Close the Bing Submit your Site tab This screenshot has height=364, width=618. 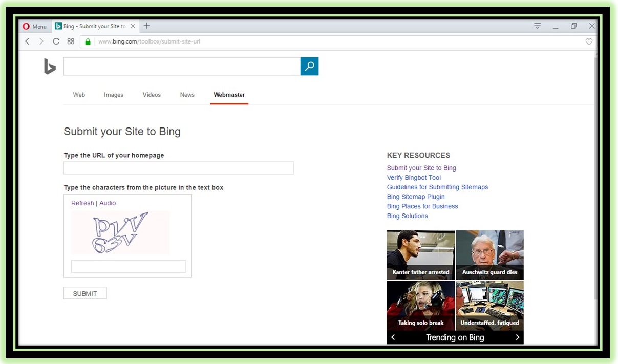[133, 26]
